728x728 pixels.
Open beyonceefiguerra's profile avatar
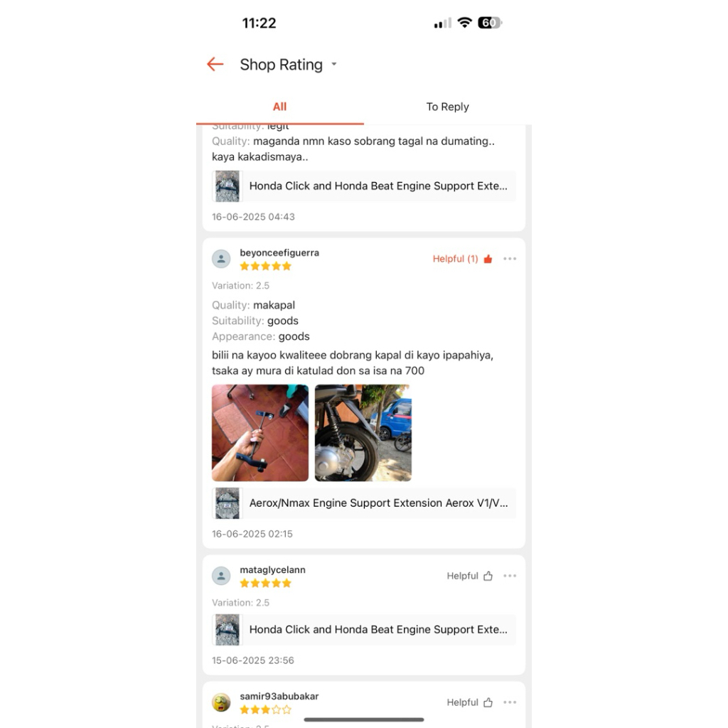tap(222, 259)
